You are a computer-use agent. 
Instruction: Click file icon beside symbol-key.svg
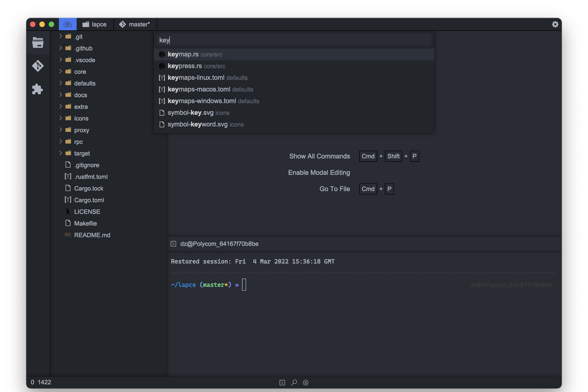click(x=162, y=113)
